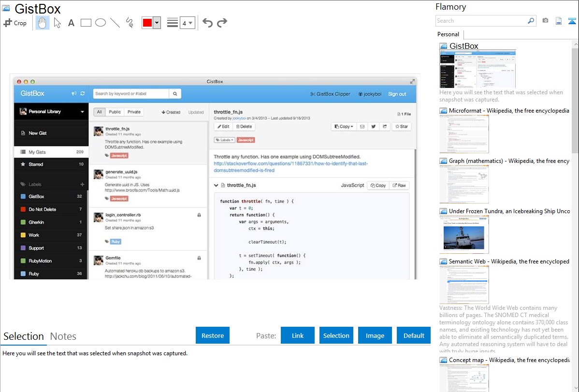579x392 pixels.
Task: Open the Microformat Wikipedia snapshot thumbnail
Action: tap(464, 134)
